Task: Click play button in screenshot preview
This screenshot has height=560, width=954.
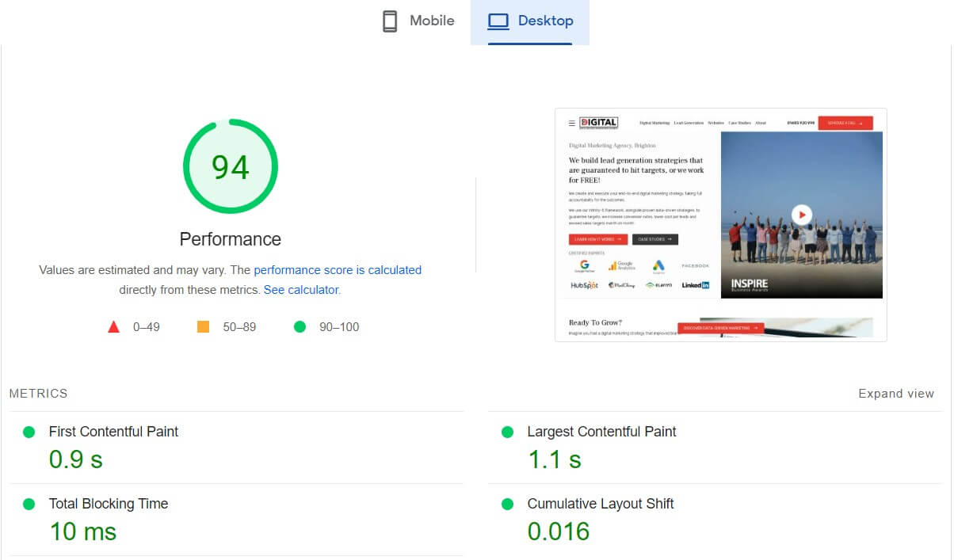Action: pyautogui.click(x=802, y=215)
